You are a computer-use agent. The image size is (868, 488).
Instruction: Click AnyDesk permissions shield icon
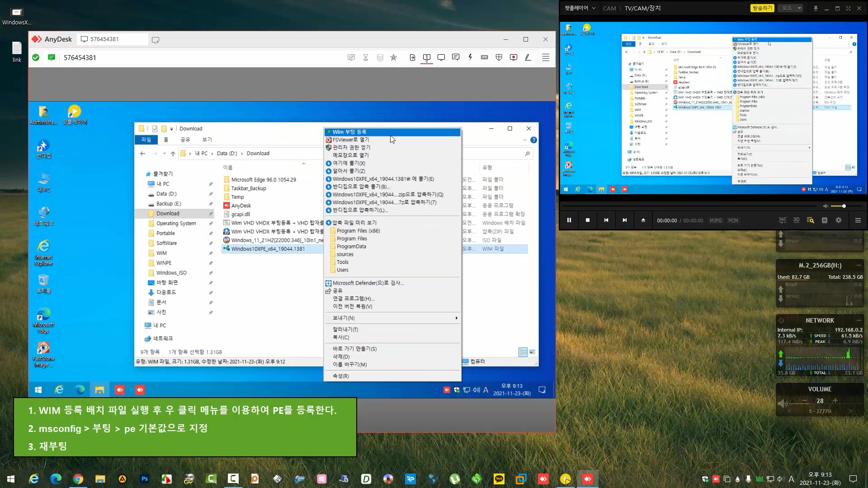click(499, 57)
